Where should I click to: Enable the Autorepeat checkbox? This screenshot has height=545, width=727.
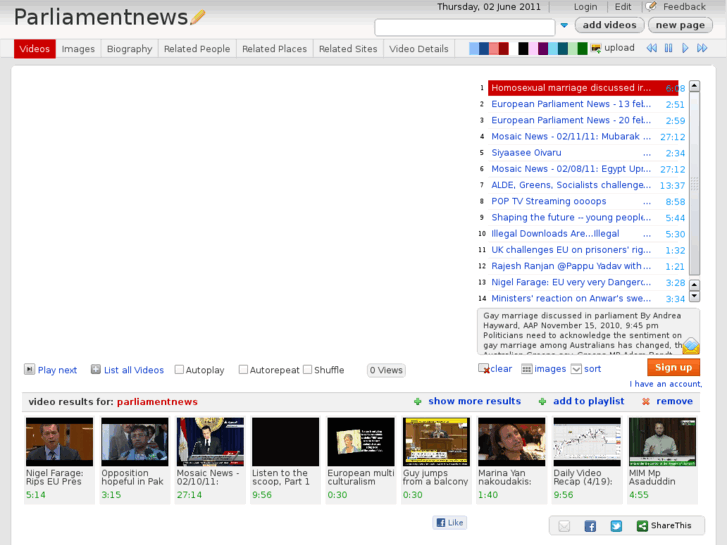click(x=243, y=370)
